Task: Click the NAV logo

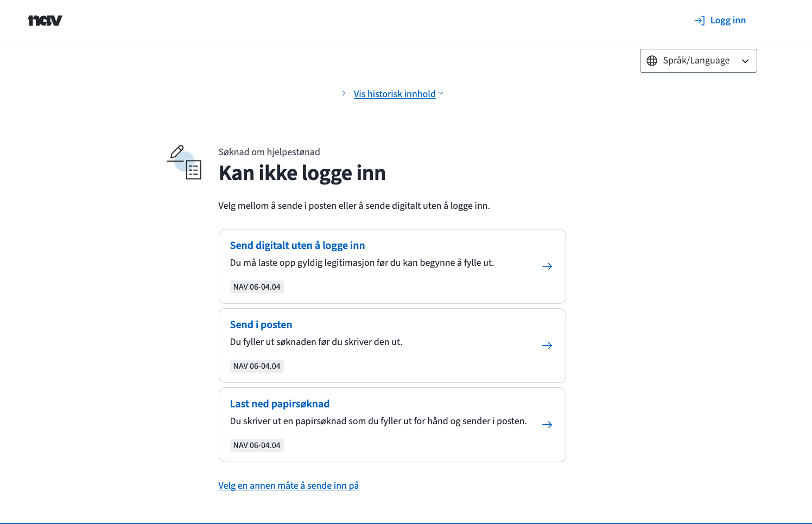Action: pyautogui.click(x=45, y=21)
